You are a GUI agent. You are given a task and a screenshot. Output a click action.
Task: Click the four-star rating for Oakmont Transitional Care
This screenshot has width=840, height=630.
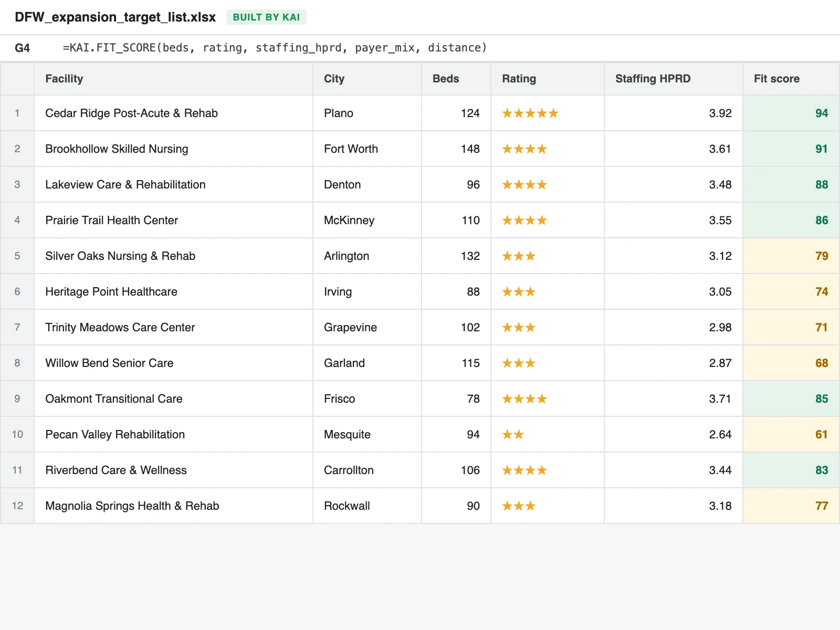tap(524, 398)
